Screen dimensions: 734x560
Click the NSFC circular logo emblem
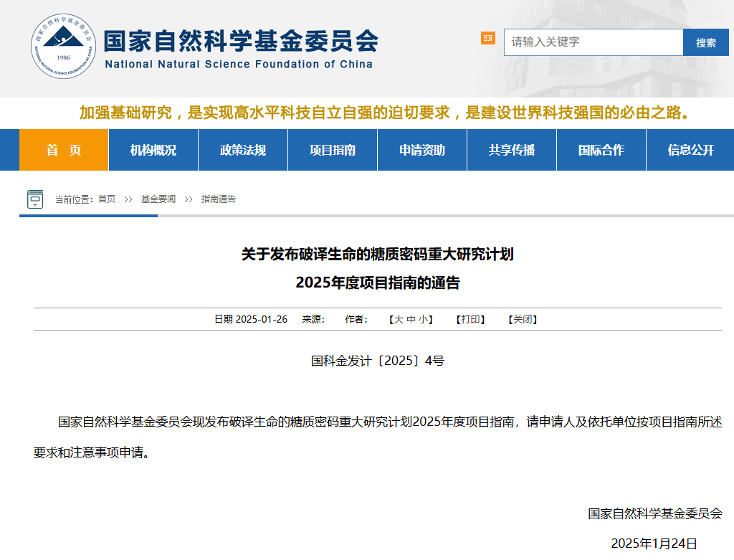click(x=64, y=46)
